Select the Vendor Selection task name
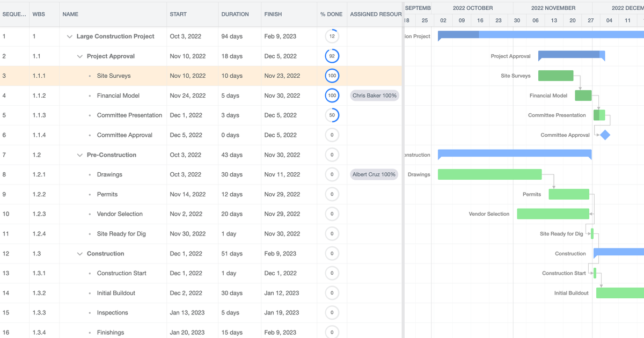Image resolution: width=644 pixels, height=338 pixels. point(120,214)
